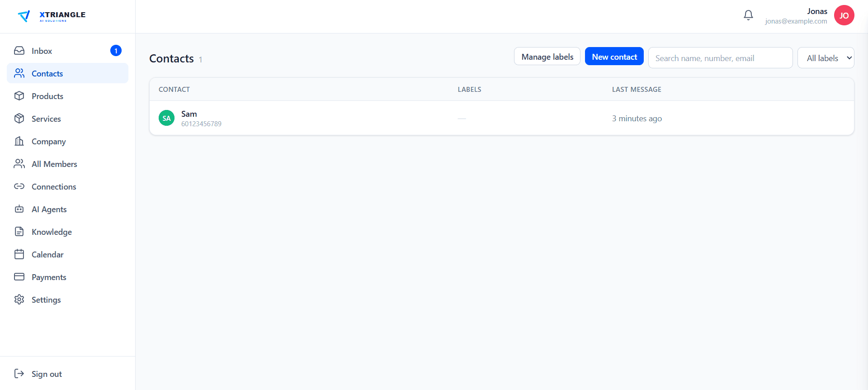Click the Sign out arrow icon
Screen dimensions: 868x390
(x=19, y=374)
